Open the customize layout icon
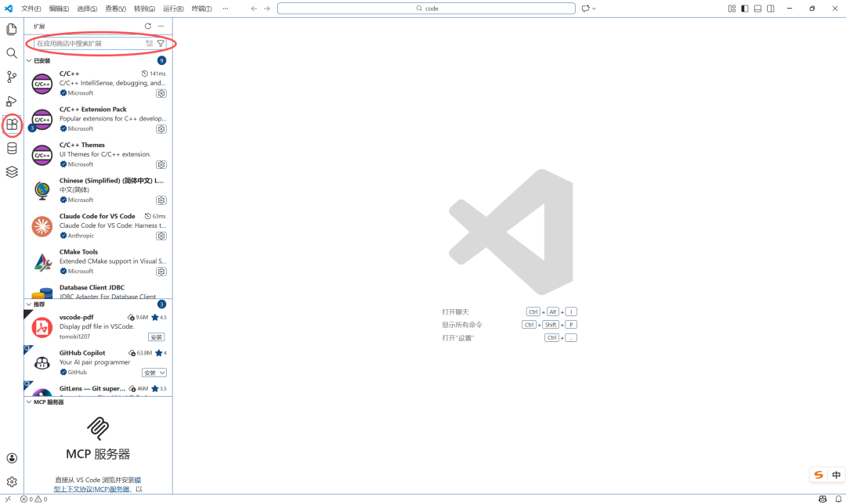Viewport: 846px width, 504px height. click(732, 9)
